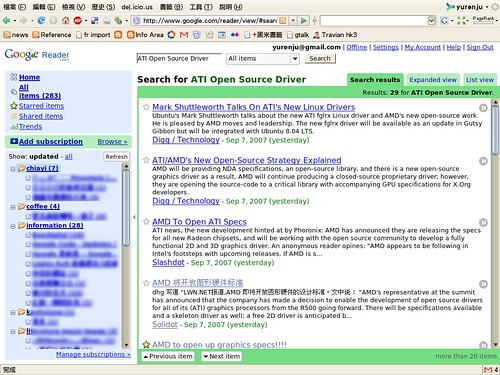Viewport: 500px width, 375px height.
Task: Star the ATI/AMD's New Open-Source Strategy item
Action: tap(146, 160)
